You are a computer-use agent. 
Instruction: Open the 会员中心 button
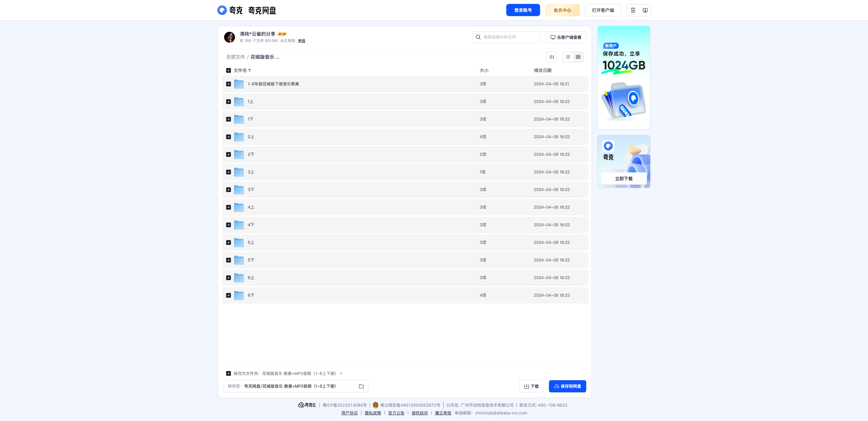tap(562, 10)
